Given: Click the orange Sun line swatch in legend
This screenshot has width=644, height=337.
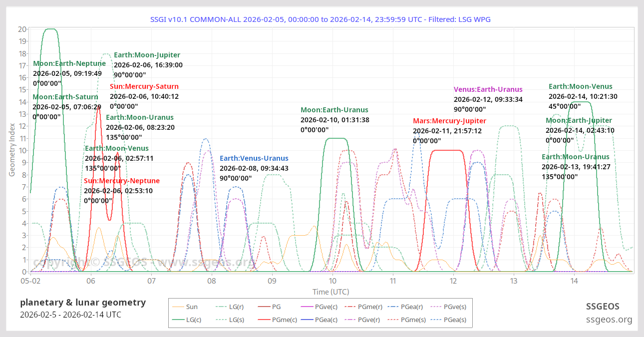Looking at the screenshot, I should (177, 307).
